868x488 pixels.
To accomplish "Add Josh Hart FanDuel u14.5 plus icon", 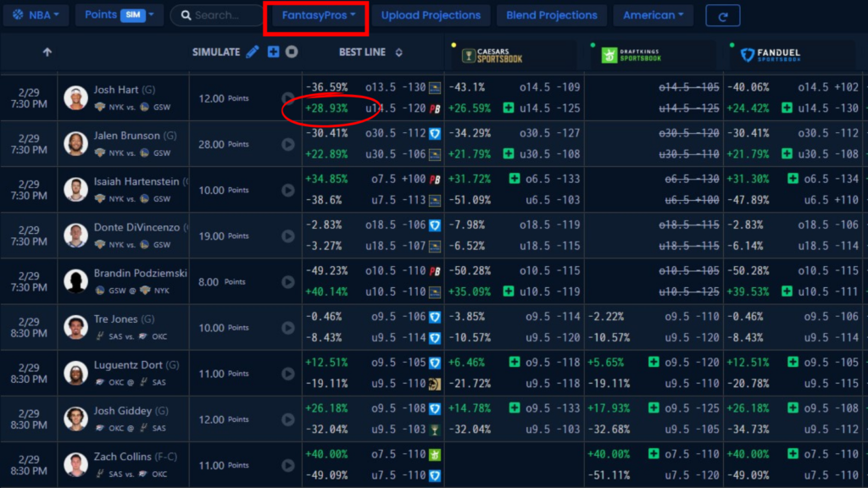I will (787, 108).
